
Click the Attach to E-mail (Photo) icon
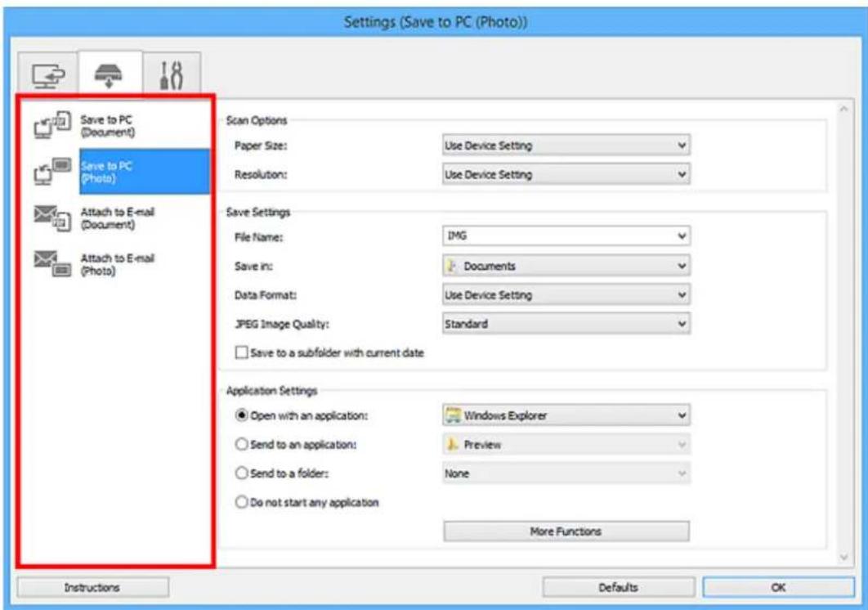tap(52, 264)
